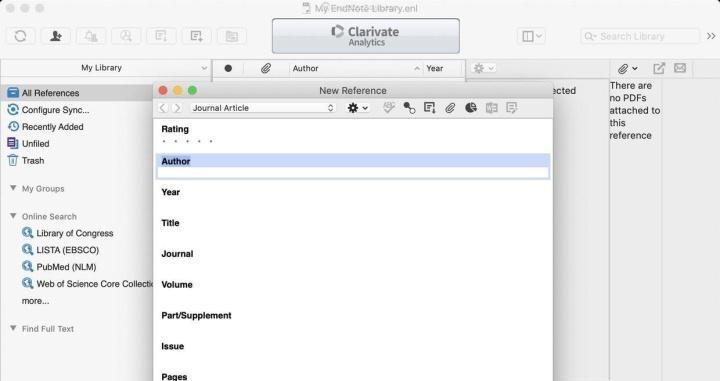Collapse the Find Full Text section
The width and height of the screenshot is (720, 381).
(13, 328)
